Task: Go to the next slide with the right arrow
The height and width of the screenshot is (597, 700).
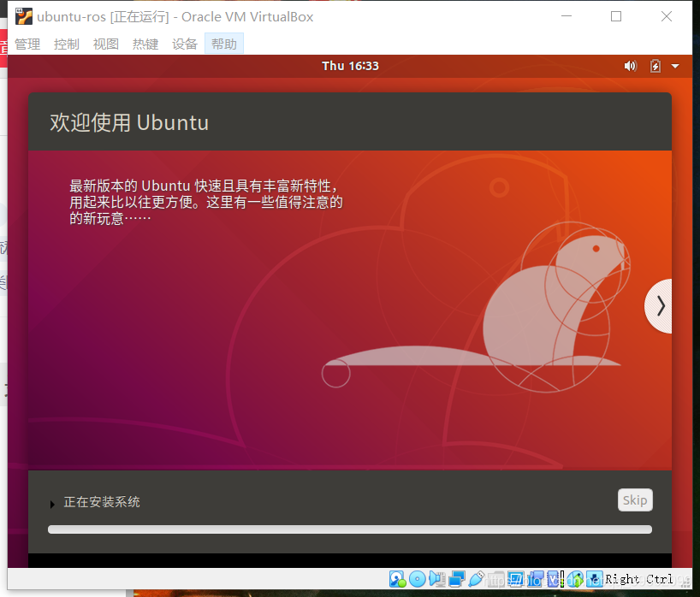Action: (659, 306)
